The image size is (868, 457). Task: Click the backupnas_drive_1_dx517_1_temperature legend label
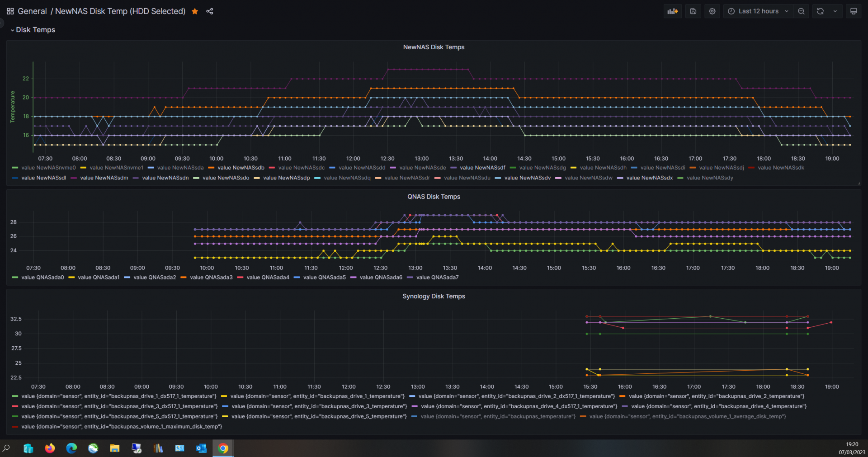click(x=119, y=396)
